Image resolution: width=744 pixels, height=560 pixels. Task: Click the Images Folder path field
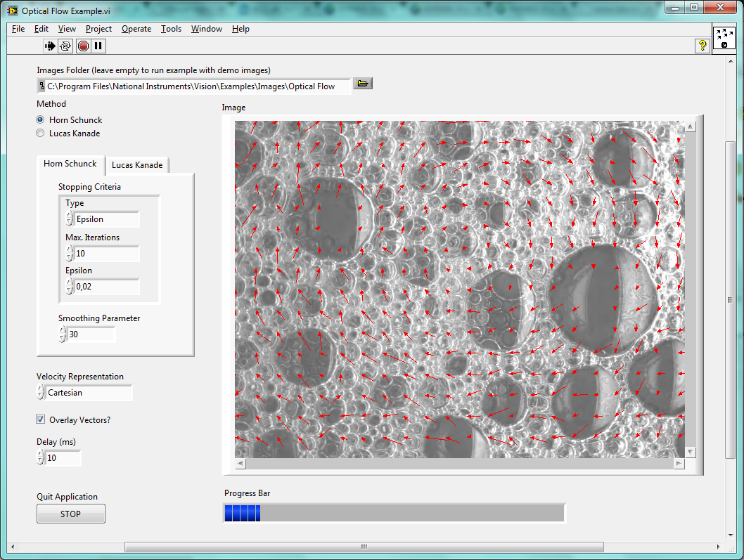click(x=198, y=86)
